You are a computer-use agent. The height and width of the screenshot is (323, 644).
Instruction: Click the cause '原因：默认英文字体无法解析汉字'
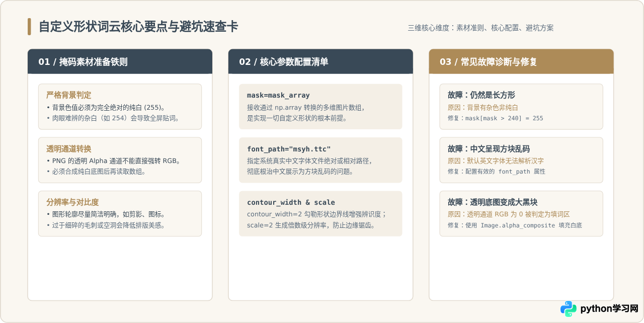coord(496,161)
